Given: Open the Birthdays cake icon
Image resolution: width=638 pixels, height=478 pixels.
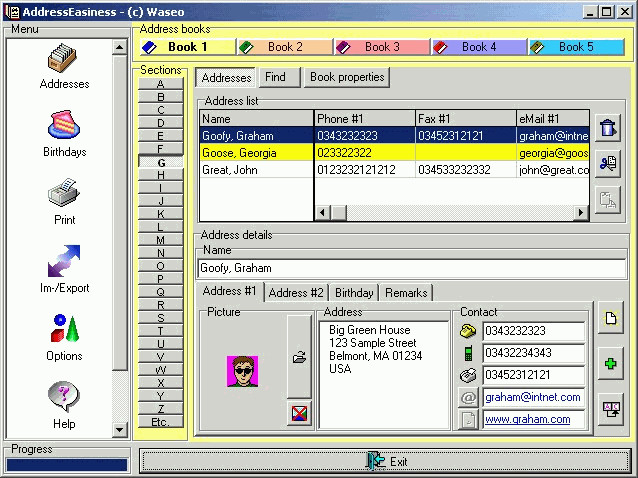Looking at the screenshot, I should pos(64,124).
